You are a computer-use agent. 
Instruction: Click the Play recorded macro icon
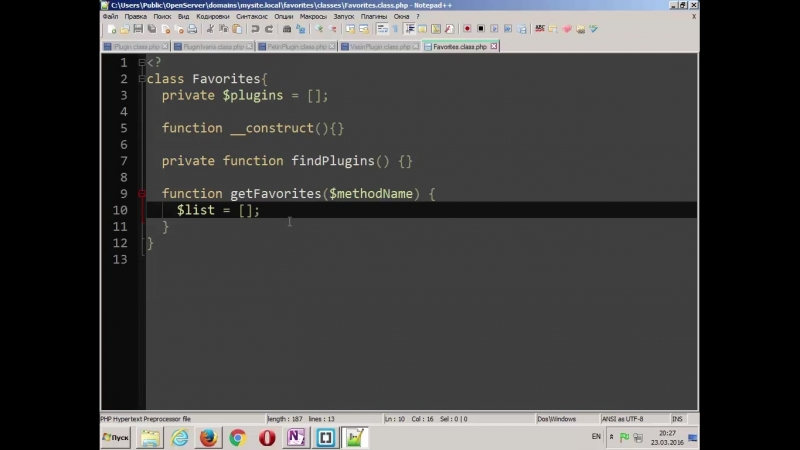[494, 29]
